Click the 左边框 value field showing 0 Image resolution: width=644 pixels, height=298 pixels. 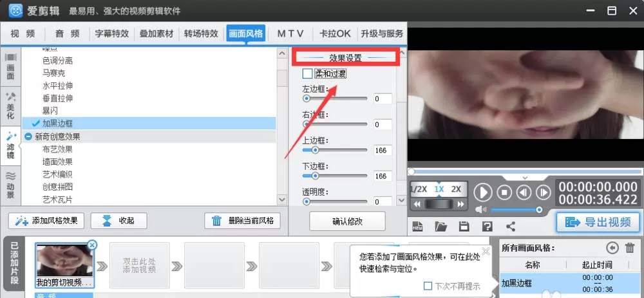tap(383, 99)
